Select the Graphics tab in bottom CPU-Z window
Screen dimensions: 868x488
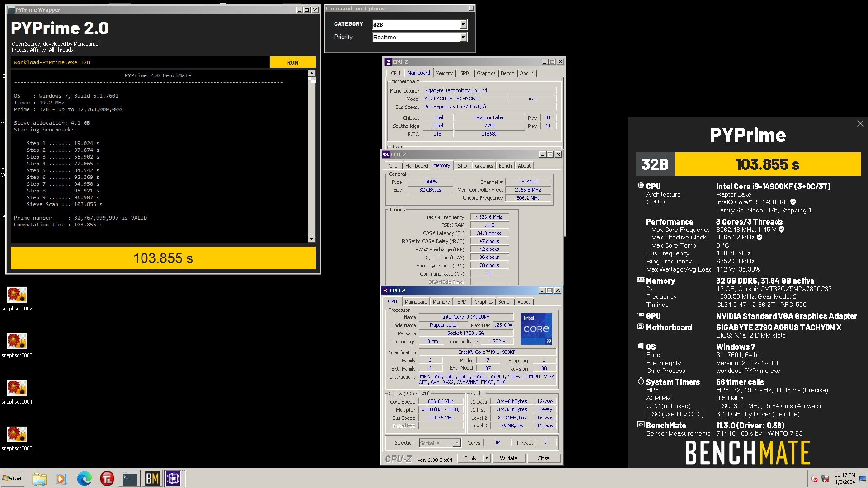[x=484, y=302]
